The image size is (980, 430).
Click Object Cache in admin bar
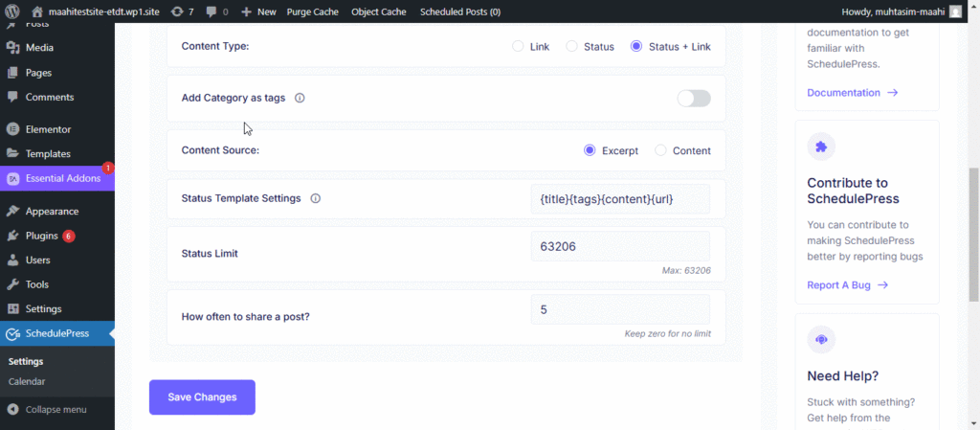[x=379, y=11]
